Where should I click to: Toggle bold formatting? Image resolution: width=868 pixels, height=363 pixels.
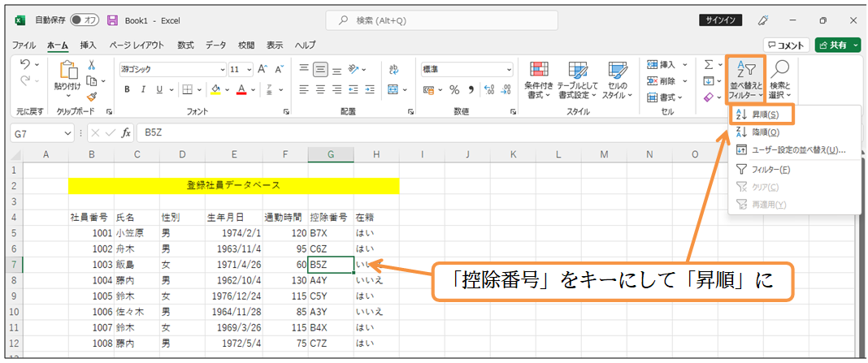128,89
